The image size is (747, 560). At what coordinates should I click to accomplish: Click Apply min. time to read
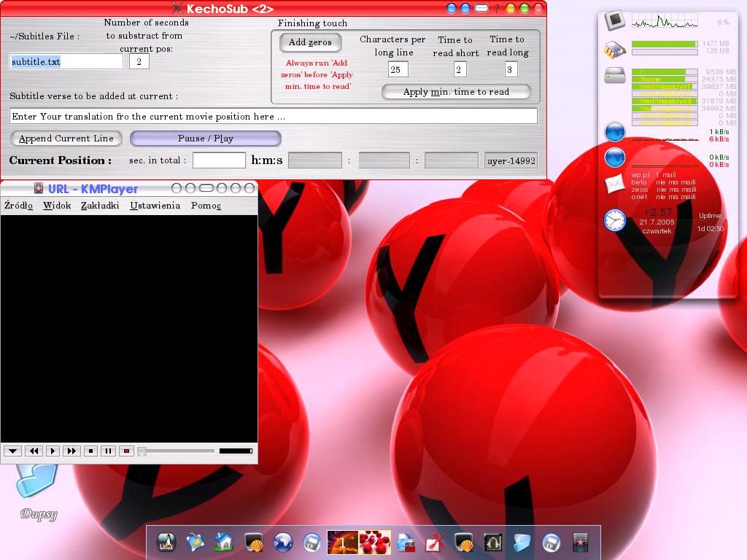[457, 92]
